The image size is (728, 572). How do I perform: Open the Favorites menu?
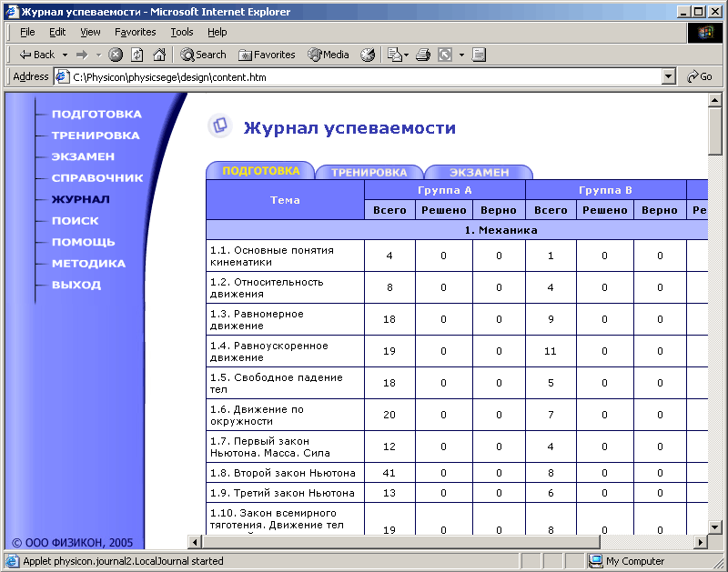[x=135, y=32]
